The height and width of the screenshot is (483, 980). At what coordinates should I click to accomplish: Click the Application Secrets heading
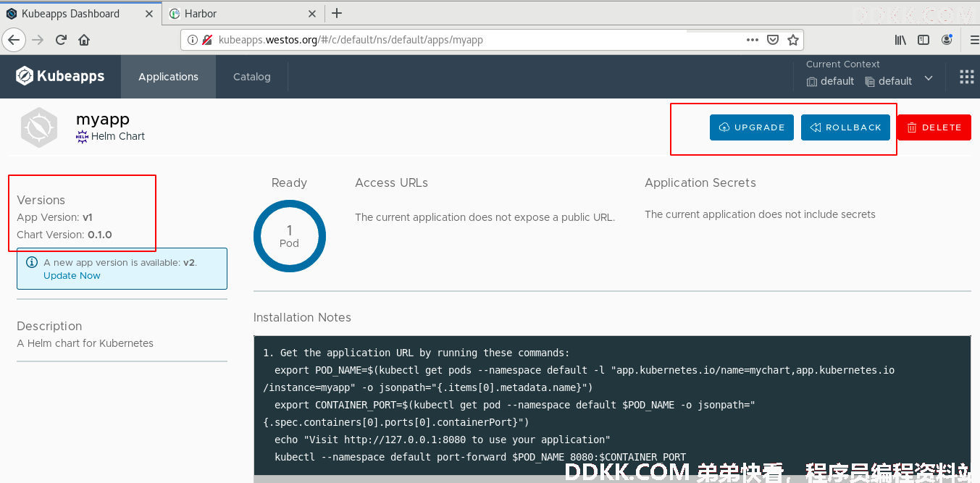700,182
